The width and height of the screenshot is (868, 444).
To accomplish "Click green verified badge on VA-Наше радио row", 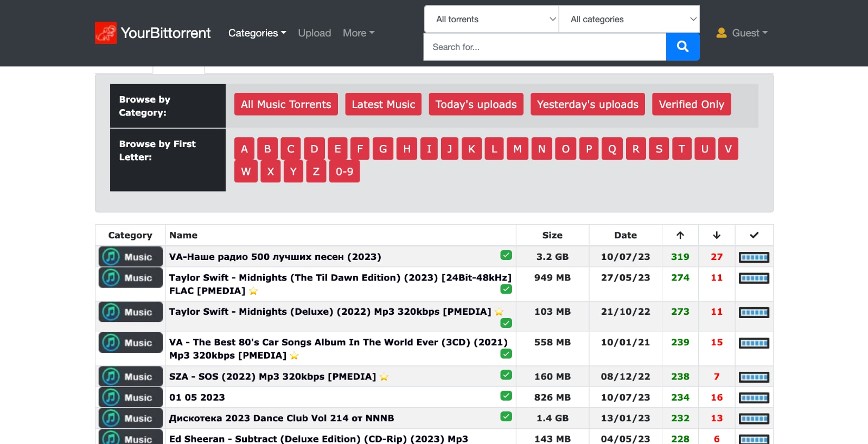I will click(x=506, y=255).
